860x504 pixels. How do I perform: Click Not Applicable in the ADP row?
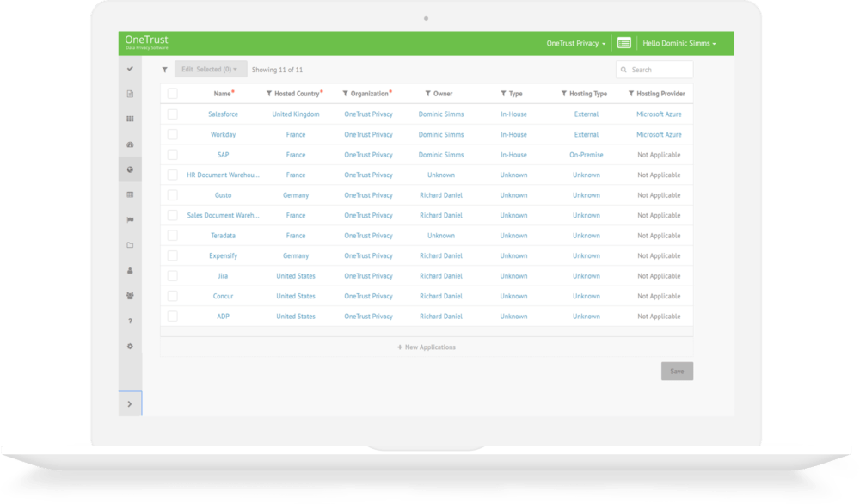(x=659, y=317)
